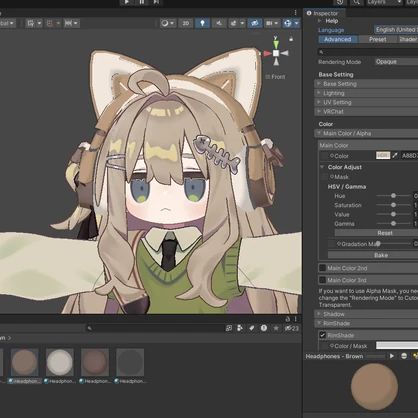Click the Reset button under HSV / Gamma
The image size is (418, 418).
pyautogui.click(x=376, y=233)
